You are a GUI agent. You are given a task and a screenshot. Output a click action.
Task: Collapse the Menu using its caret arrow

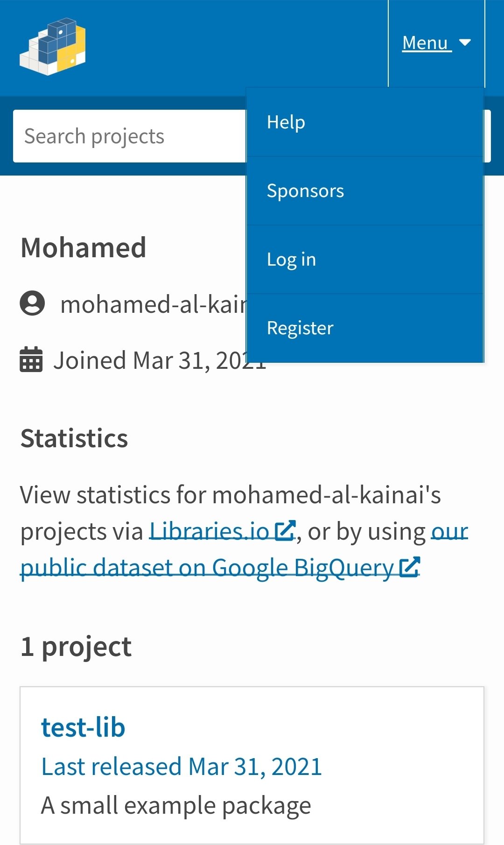(x=465, y=42)
